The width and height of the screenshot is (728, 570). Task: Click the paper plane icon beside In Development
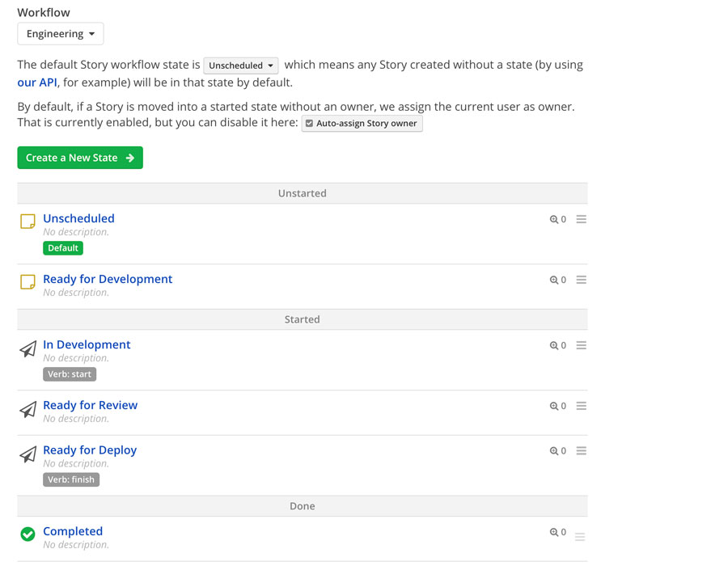coord(28,348)
